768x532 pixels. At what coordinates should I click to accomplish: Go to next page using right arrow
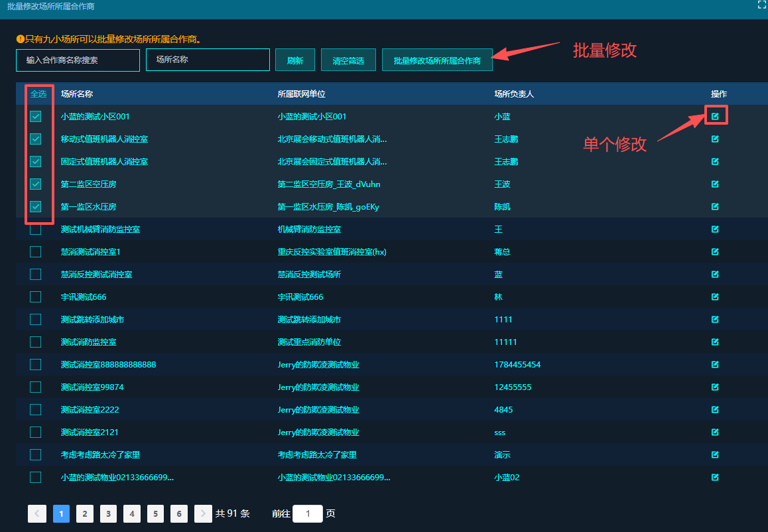(204, 513)
